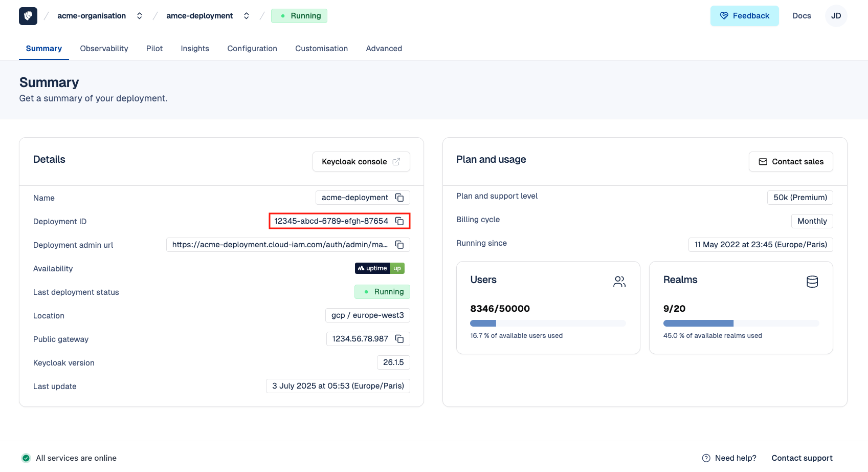
Task: Click the uptime availability badge
Action: (380, 268)
